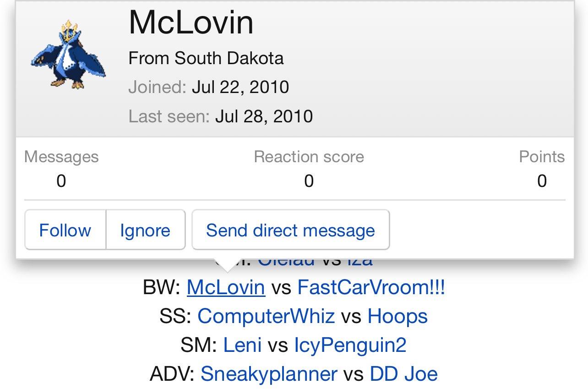Send direct message to McLovin
This screenshot has width=588, height=389.
[x=290, y=230]
